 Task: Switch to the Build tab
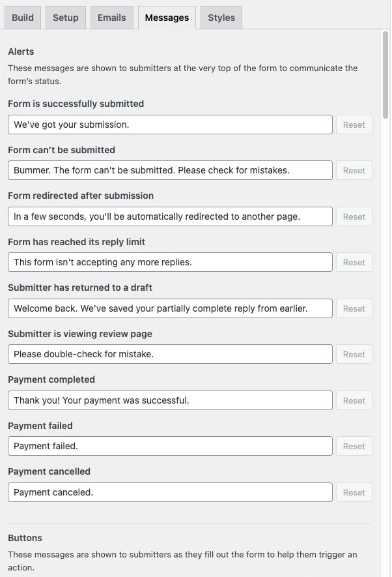point(23,18)
